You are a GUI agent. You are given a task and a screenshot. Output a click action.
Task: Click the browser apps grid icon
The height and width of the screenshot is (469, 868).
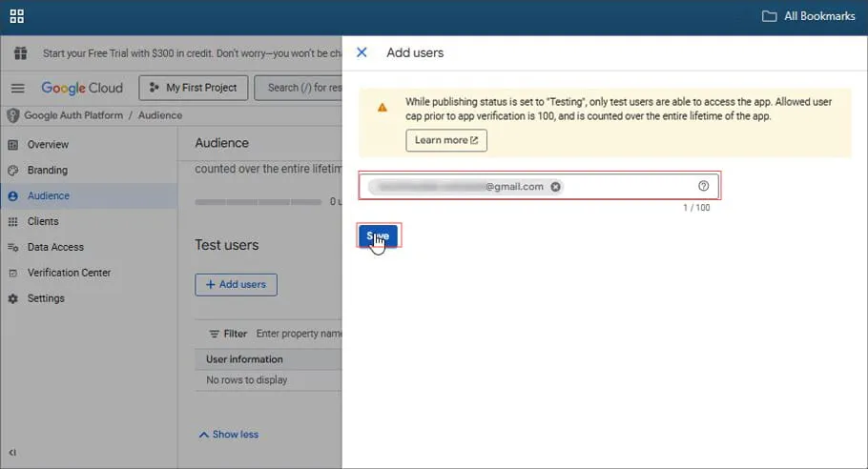(x=17, y=16)
